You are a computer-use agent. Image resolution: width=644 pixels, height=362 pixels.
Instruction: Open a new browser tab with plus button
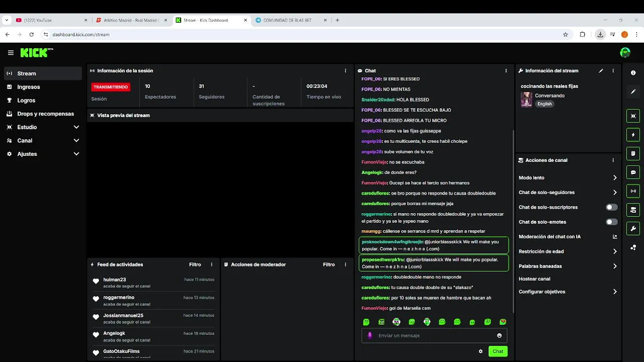[337, 20]
